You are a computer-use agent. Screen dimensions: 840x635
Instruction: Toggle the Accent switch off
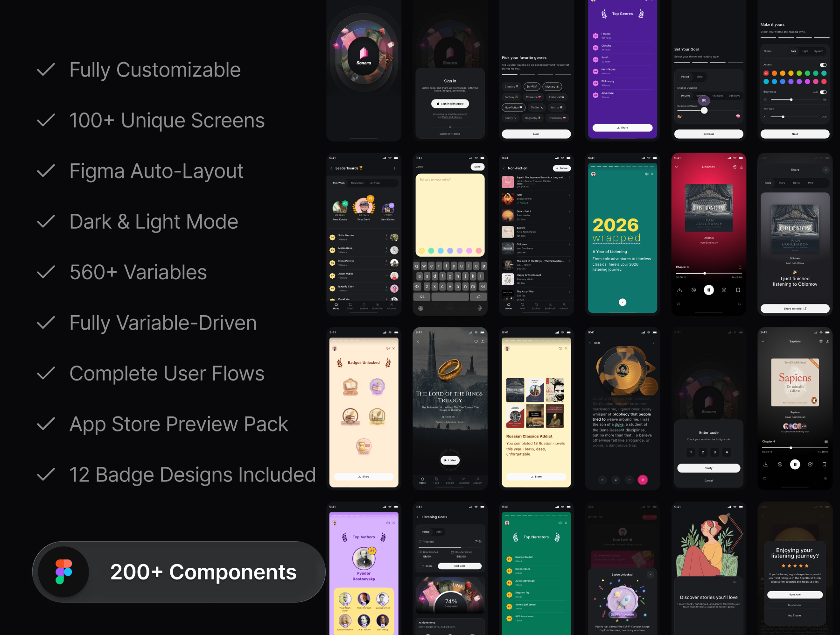pyautogui.click(x=823, y=65)
